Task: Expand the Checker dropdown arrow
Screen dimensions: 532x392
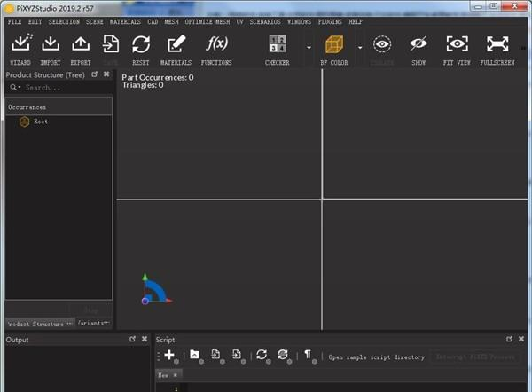Action: (x=309, y=46)
